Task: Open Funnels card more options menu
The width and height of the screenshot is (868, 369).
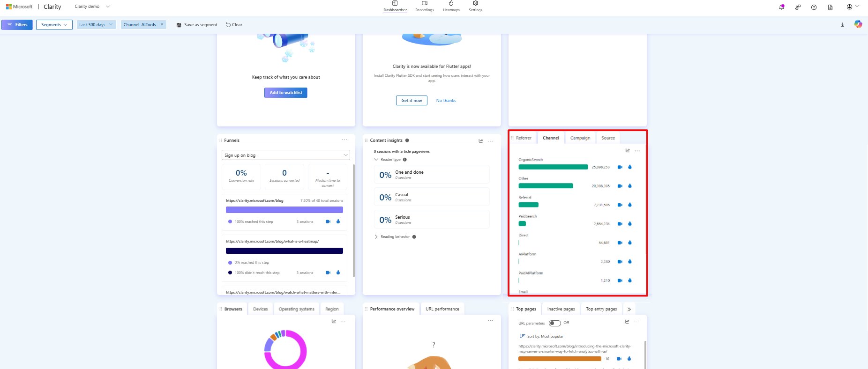Action: [x=344, y=140]
